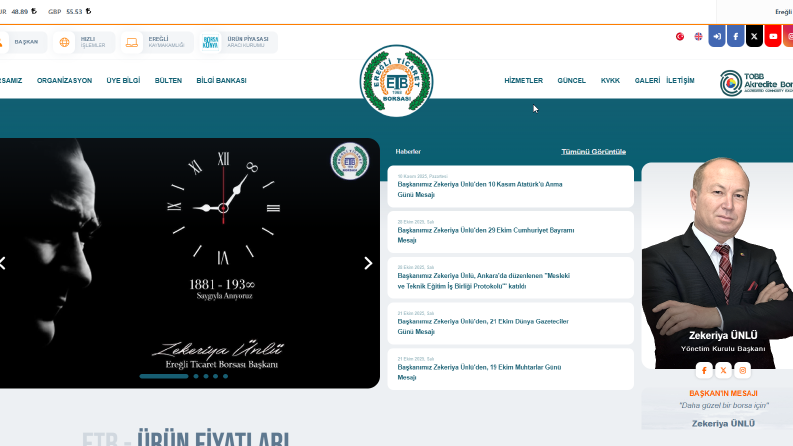Open 21 Ekim Dünya Gazeteciler Günü news
Image resolution: width=793 pixels, height=446 pixels.
point(510,323)
